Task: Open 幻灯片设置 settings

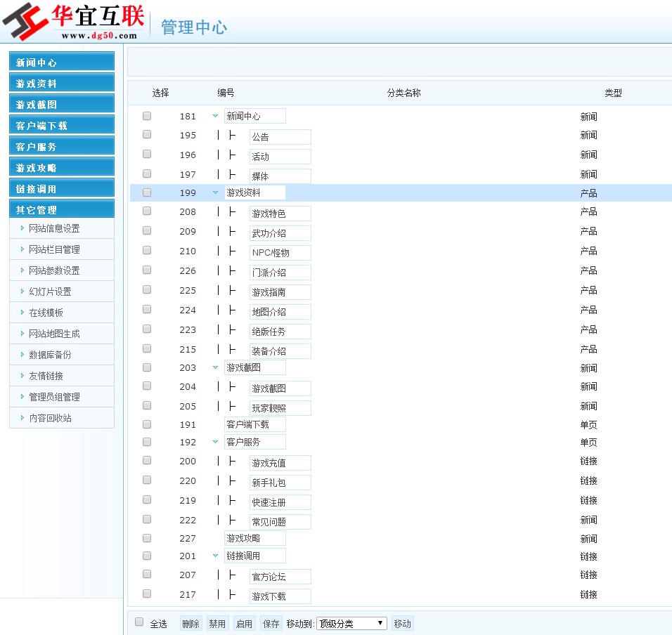Action: click(x=50, y=292)
